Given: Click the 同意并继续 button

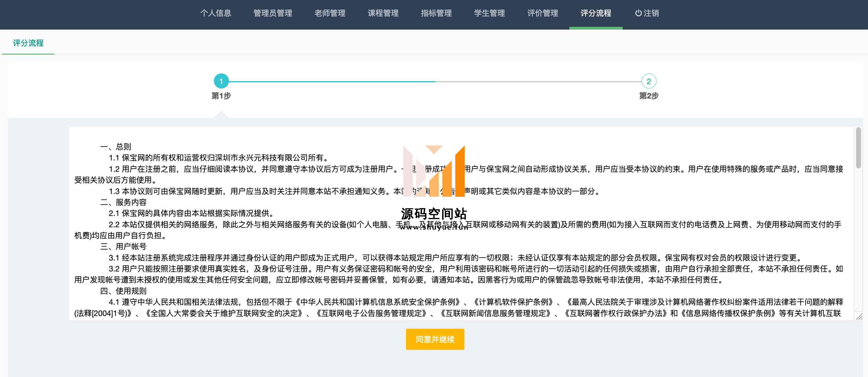Looking at the screenshot, I should (435, 339).
